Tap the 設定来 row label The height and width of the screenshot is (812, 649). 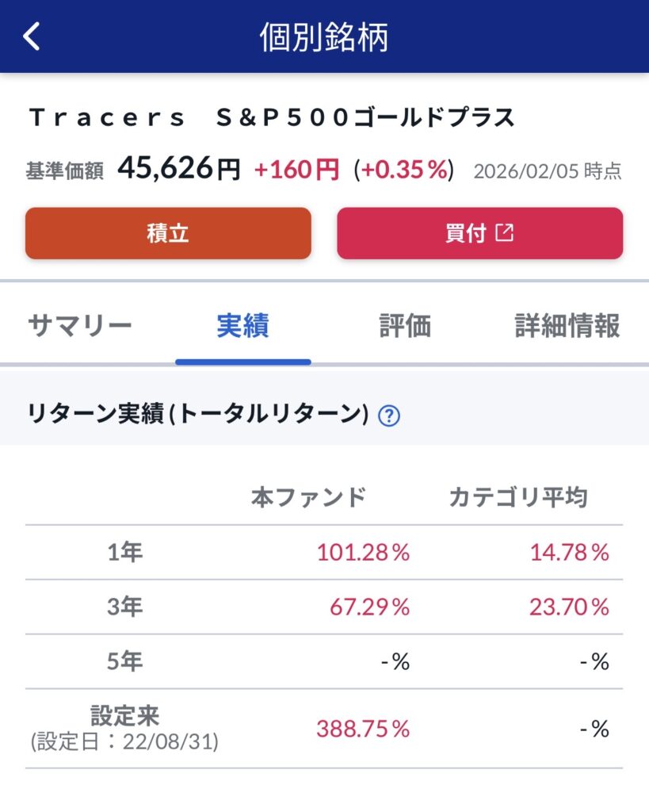[125, 717]
